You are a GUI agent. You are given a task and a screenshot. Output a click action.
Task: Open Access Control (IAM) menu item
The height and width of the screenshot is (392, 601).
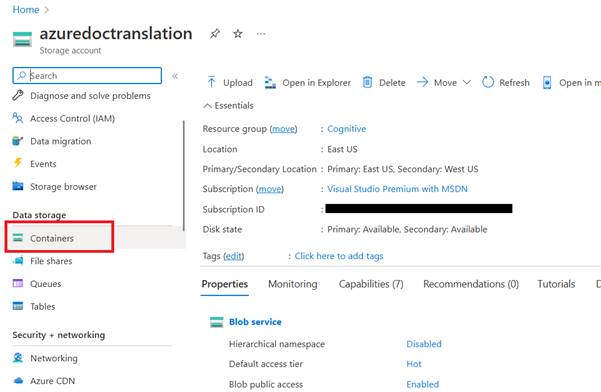tap(72, 118)
